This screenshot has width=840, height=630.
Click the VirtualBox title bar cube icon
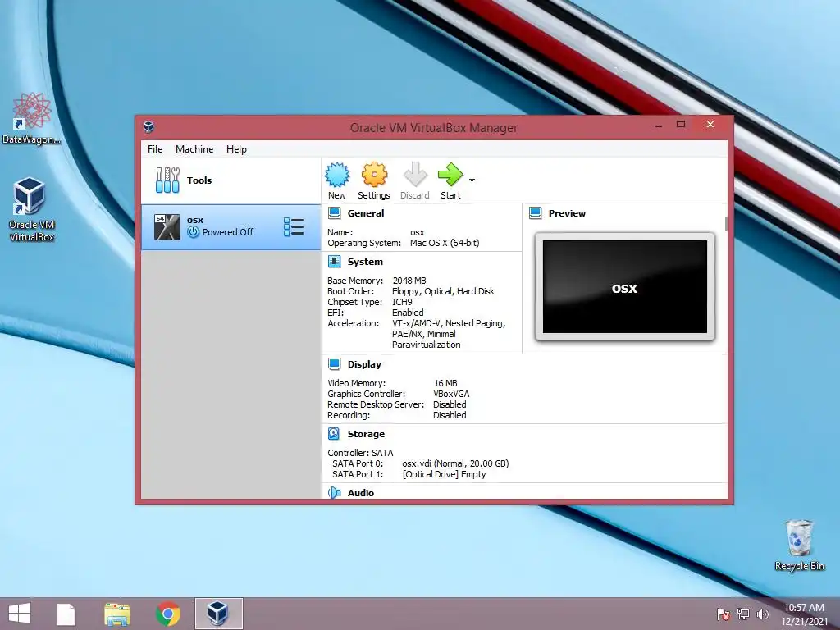149,127
